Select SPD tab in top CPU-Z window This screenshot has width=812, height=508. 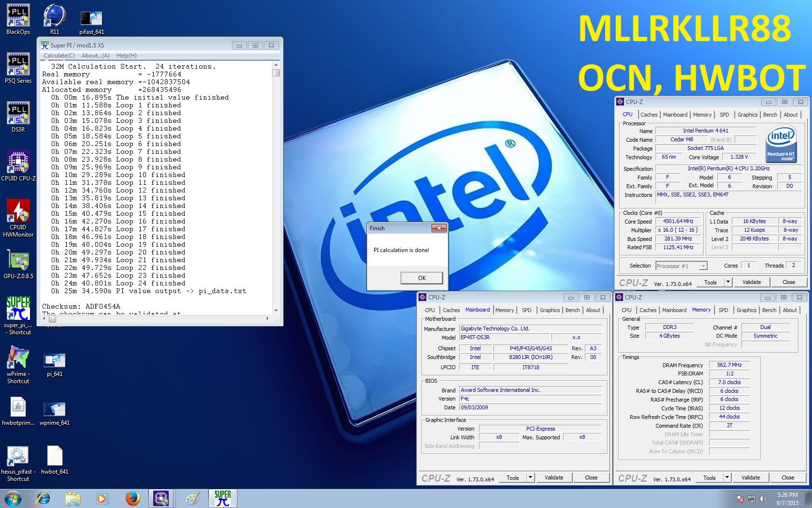[x=724, y=115]
